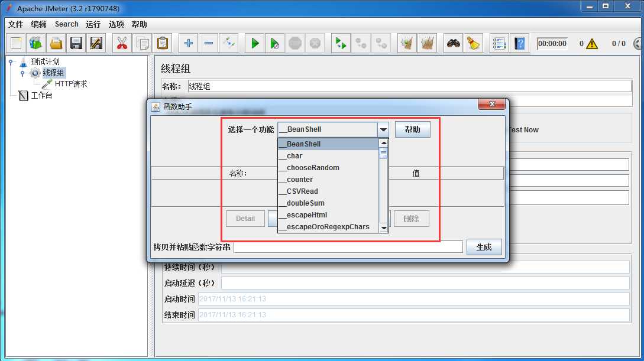644x361 pixels.
Task: Click the dropdown list scroll-down arrow
Action: (x=384, y=227)
